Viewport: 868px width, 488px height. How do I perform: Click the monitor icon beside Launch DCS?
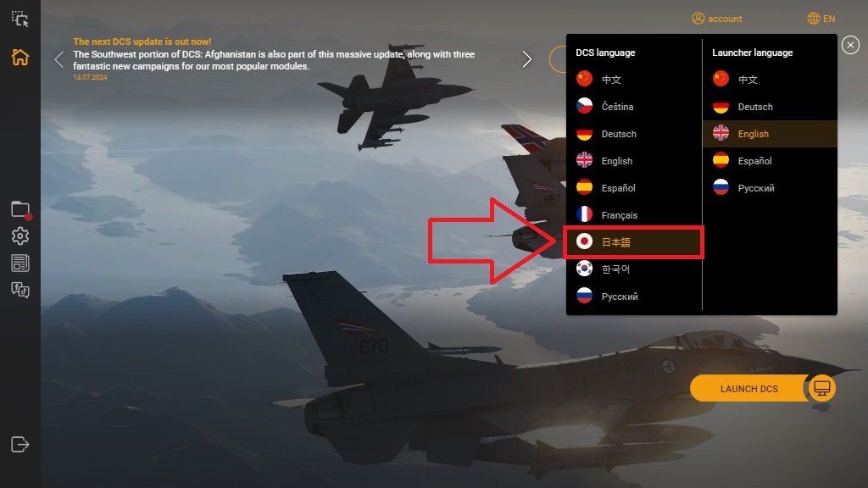[x=822, y=388]
